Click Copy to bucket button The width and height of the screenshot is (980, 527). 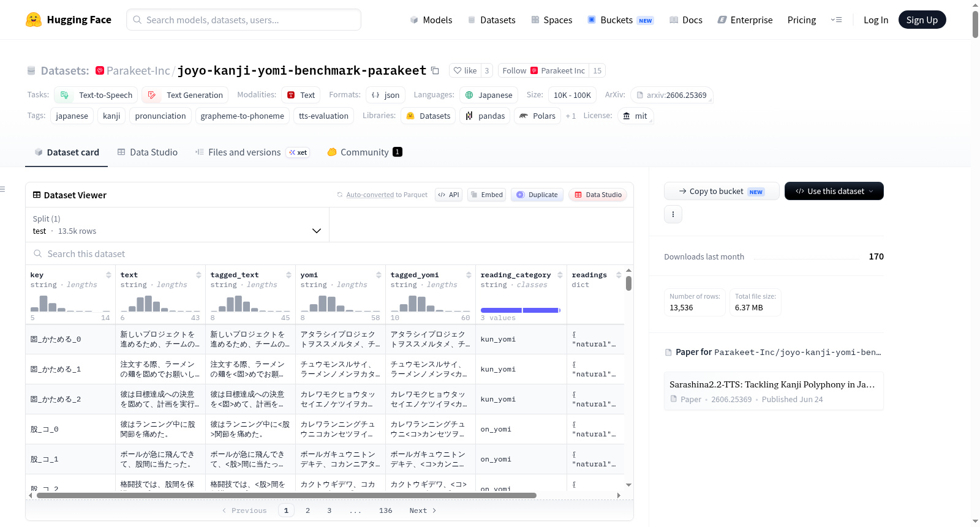tap(722, 191)
